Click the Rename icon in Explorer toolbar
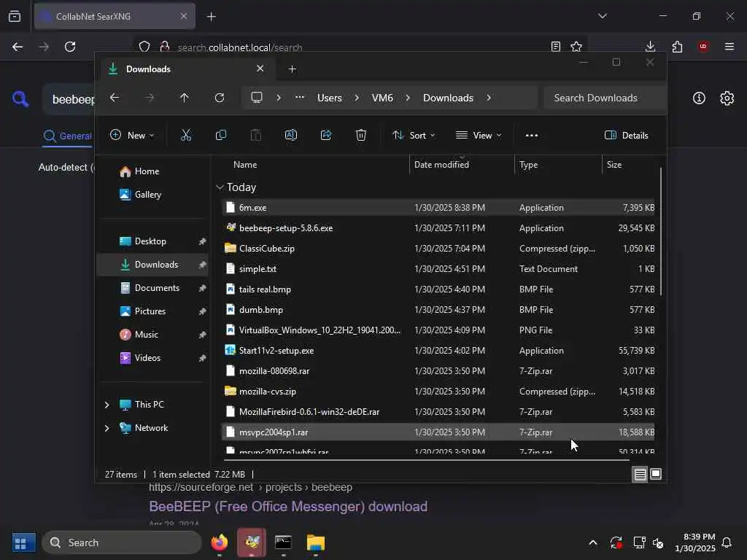 pyautogui.click(x=290, y=135)
